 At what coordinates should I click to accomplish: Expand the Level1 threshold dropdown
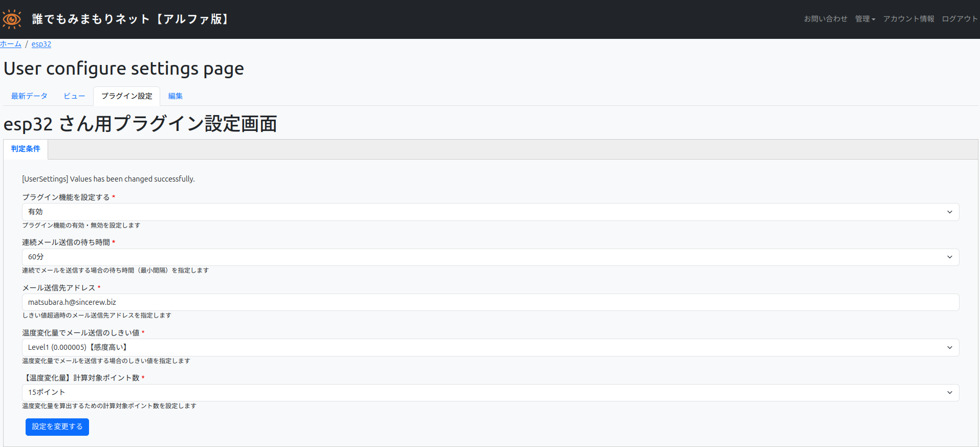(x=490, y=347)
